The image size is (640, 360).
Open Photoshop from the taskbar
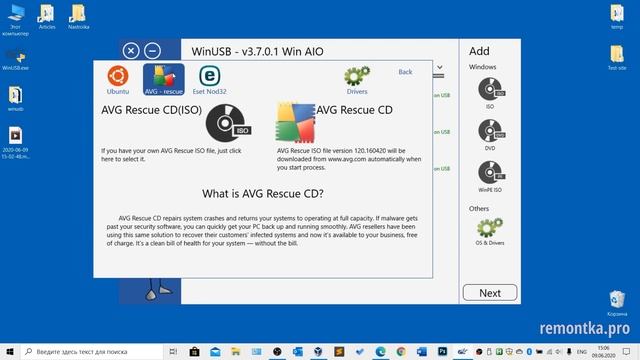tap(442, 351)
